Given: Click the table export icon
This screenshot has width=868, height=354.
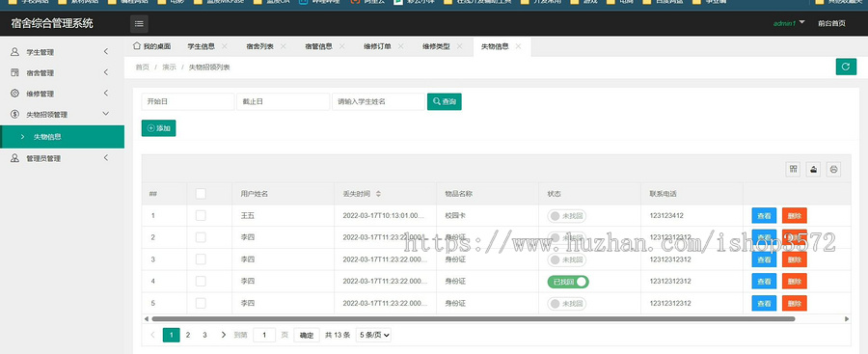Looking at the screenshot, I should [x=813, y=170].
